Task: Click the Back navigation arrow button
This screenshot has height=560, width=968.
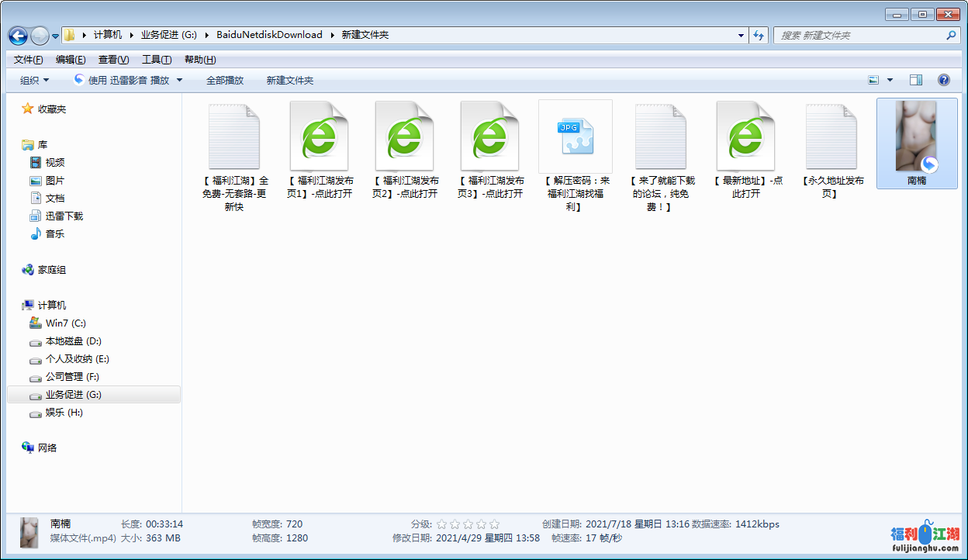Action: pos(19,36)
